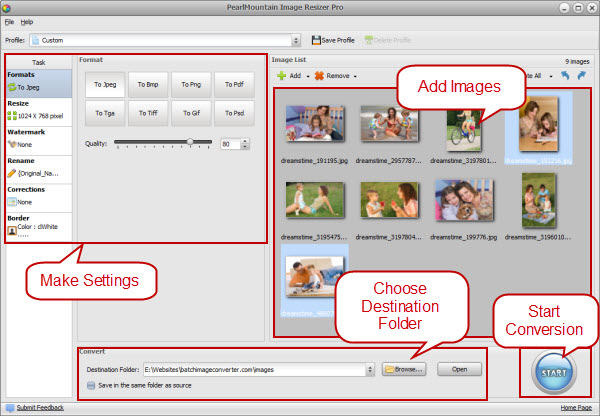Click the orange Remove X icon
Viewport: 600px width, 416px height.
[319, 76]
